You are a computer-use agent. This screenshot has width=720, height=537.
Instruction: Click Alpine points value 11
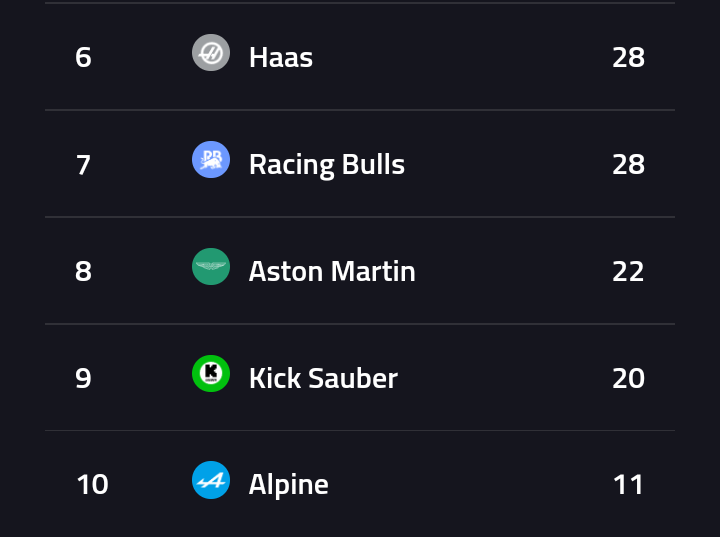628,485
